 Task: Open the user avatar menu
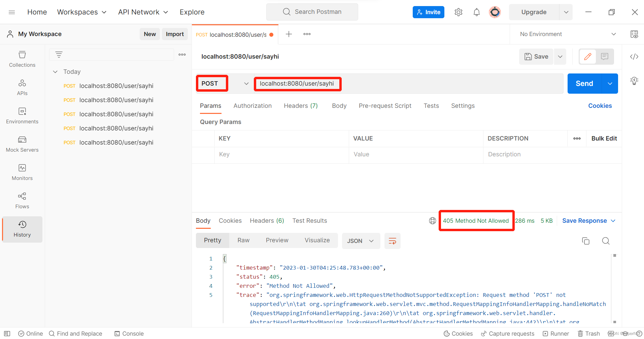tap(495, 12)
